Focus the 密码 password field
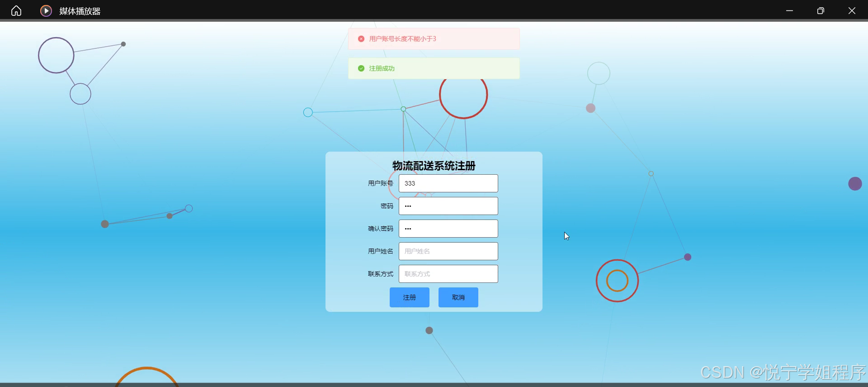This screenshot has width=868, height=387. (448, 206)
